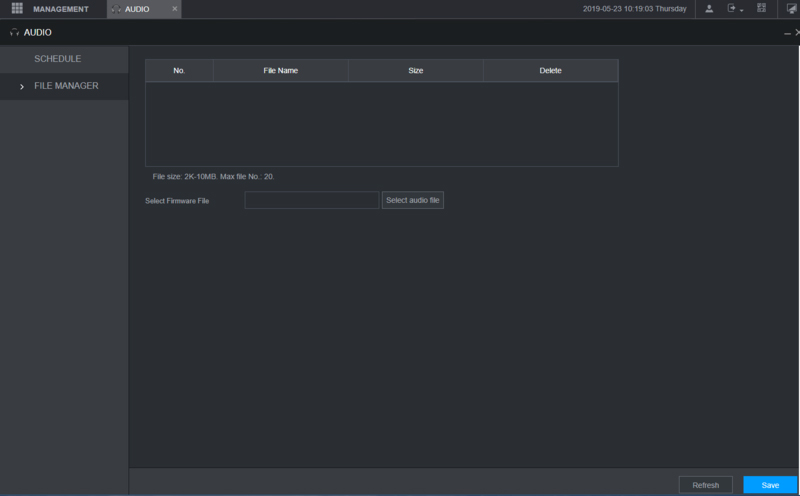Click the File Name column header

click(280, 71)
